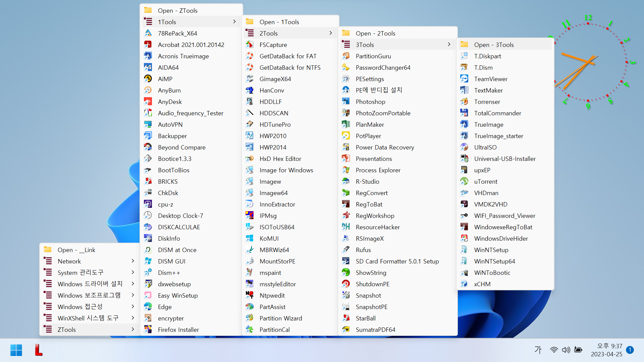Expand the 2Tools submenu arrow
Image resolution: width=644 pixels, height=362 pixels.
[x=331, y=33]
